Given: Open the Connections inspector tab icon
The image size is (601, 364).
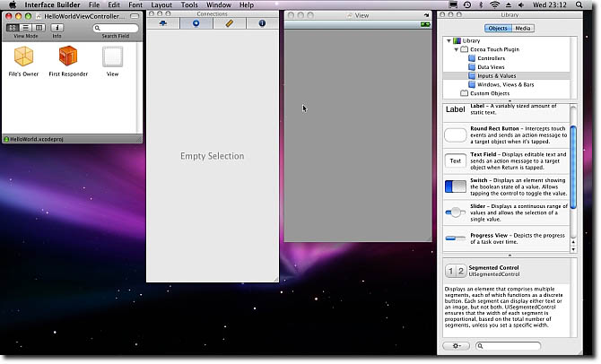Looking at the screenshot, I should (196, 23).
